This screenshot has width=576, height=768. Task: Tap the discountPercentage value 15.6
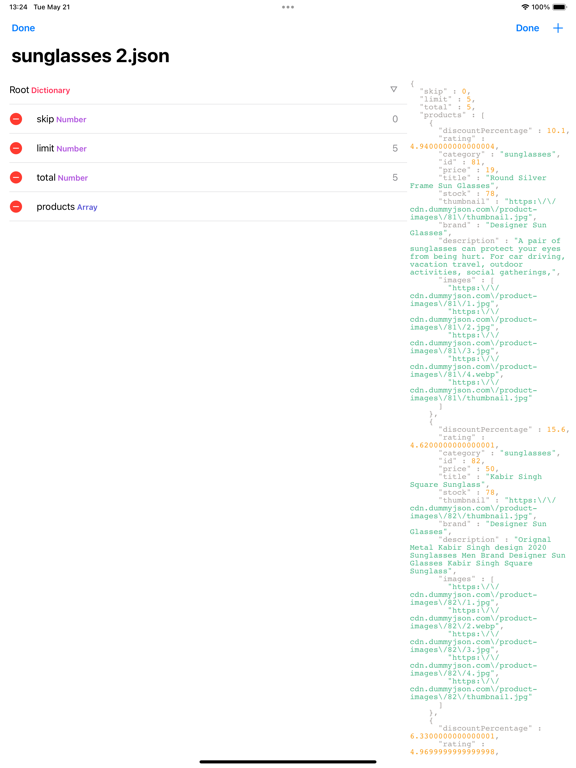pos(556,430)
